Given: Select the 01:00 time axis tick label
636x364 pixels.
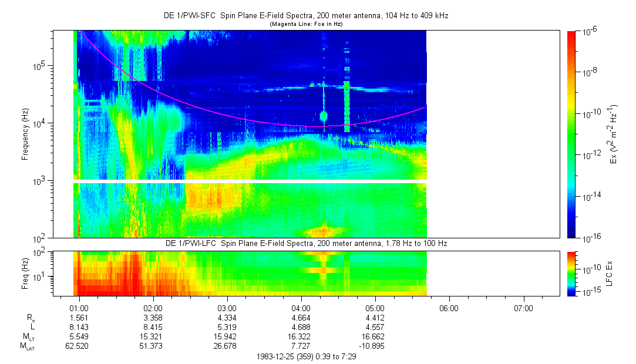Looking at the screenshot, I should 79,308.
